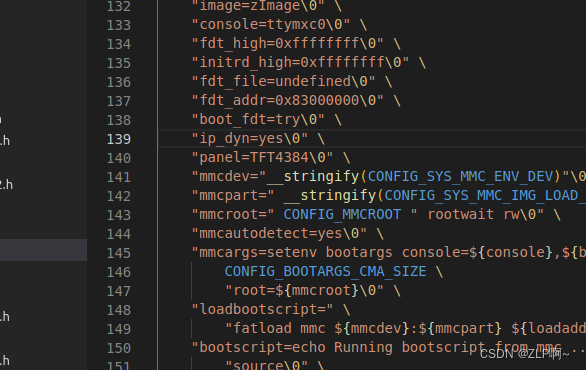Select line number 133 in the gutter
586x370 pixels.
tap(119, 25)
